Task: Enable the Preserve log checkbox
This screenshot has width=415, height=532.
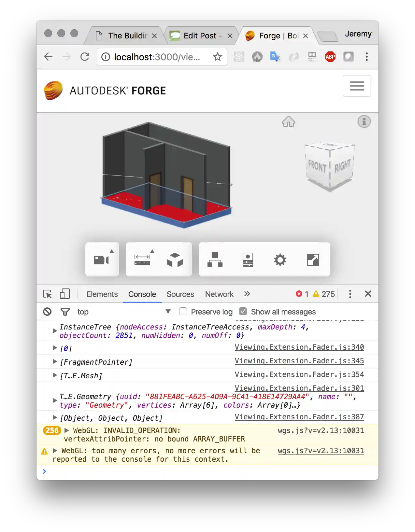Action: [x=183, y=312]
